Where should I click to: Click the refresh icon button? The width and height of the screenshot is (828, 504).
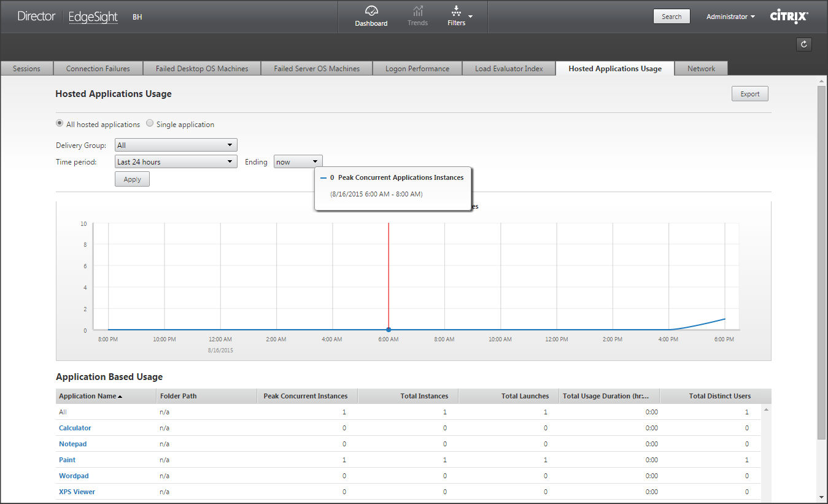pos(803,44)
